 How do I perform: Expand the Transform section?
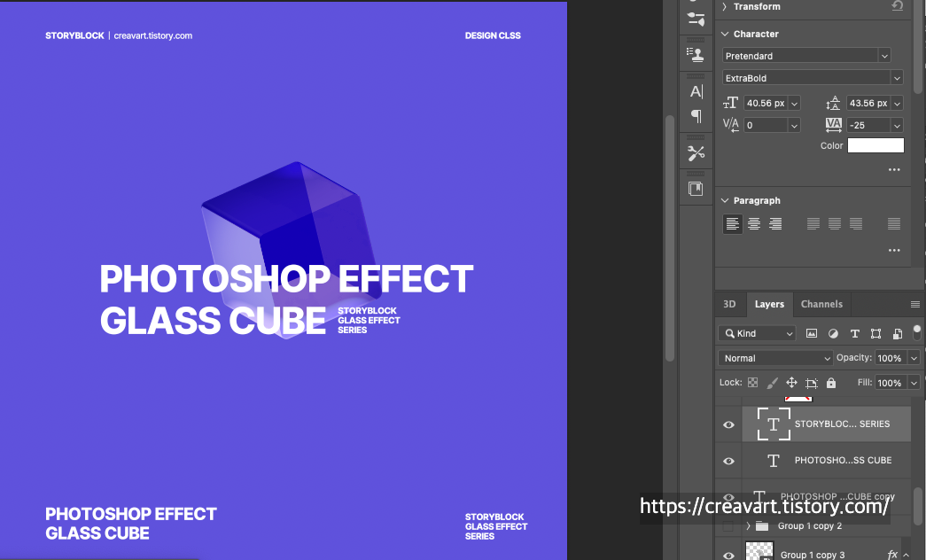pos(725,6)
